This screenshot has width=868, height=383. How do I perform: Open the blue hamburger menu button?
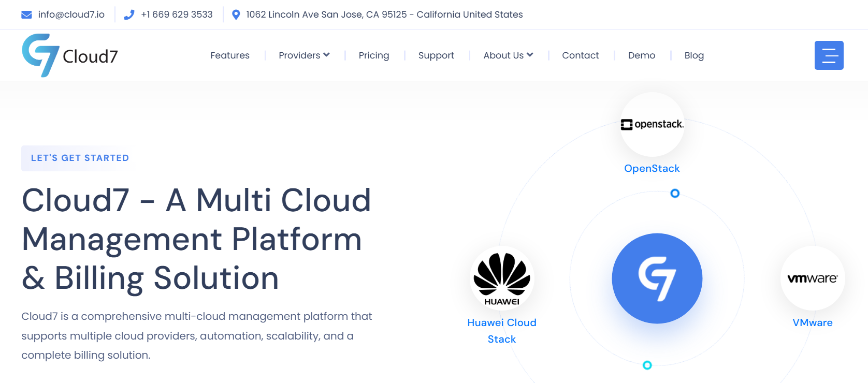point(829,55)
